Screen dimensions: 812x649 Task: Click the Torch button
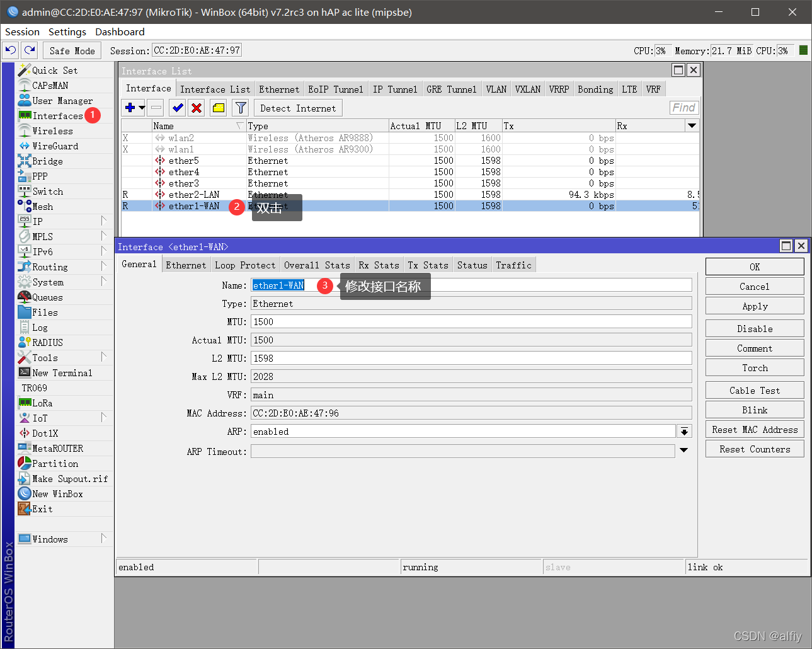coord(755,367)
